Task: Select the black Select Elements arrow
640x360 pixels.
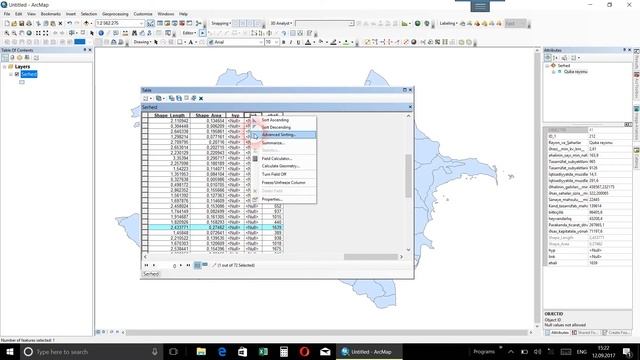Action: click(92, 33)
